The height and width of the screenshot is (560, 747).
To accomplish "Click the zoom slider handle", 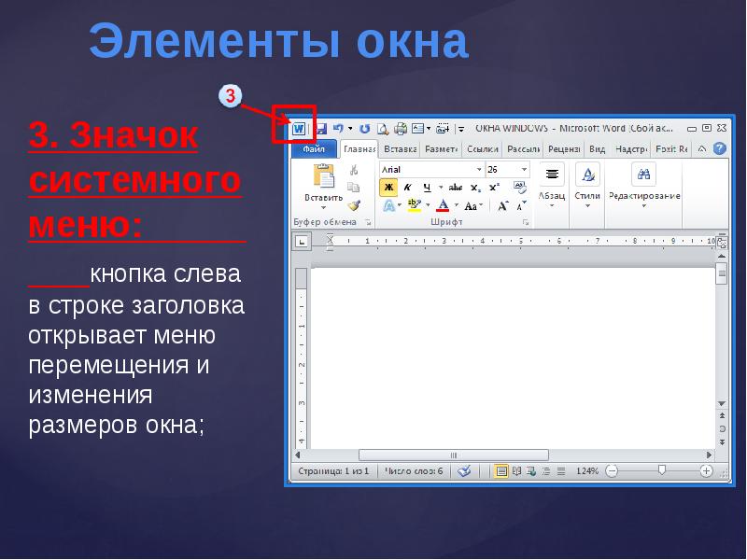I will (x=661, y=471).
